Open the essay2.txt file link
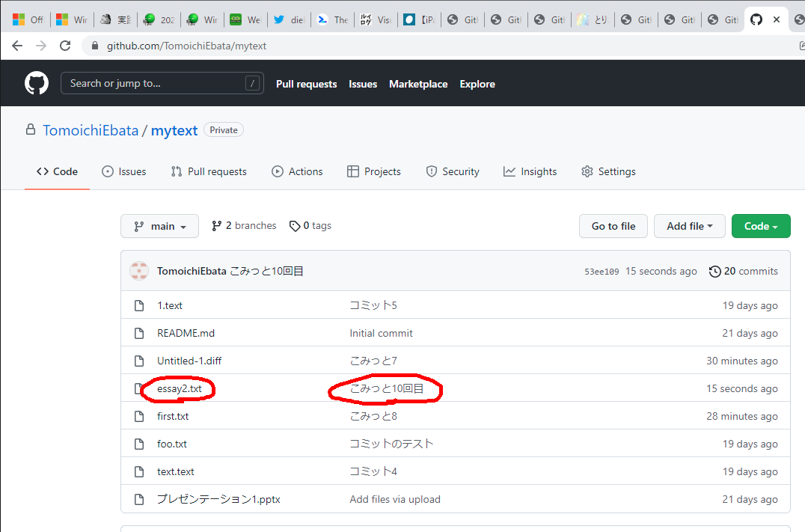Image resolution: width=805 pixels, height=532 pixels. tap(179, 388)
